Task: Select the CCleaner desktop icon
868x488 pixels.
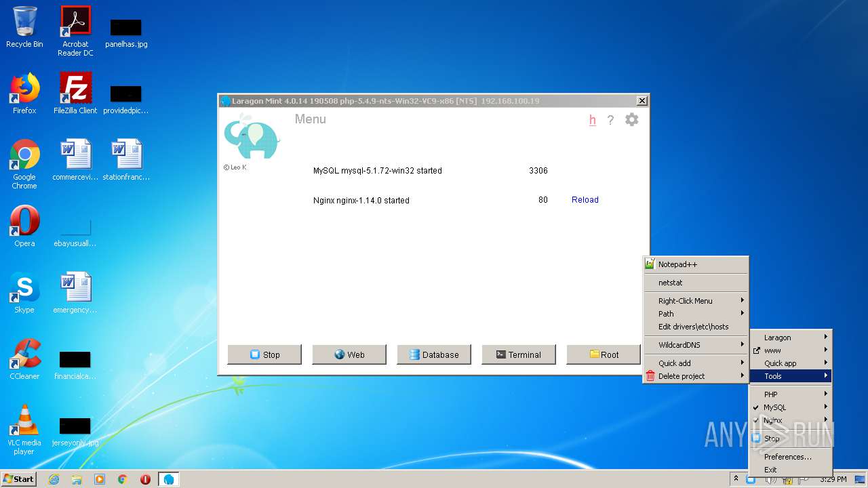Action: (24, 359)
